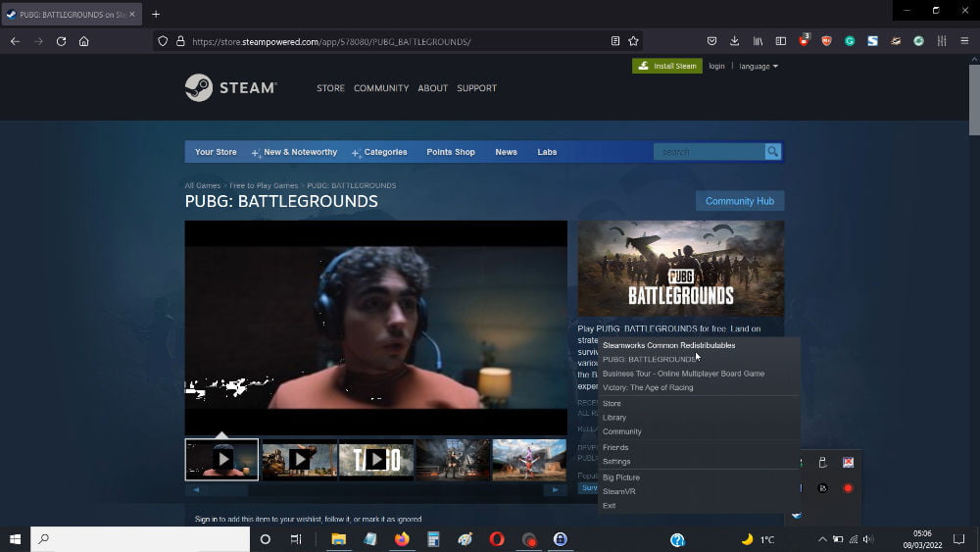Show hidden tray icons chevron
The image size is (980, 552).
point(822,539)
